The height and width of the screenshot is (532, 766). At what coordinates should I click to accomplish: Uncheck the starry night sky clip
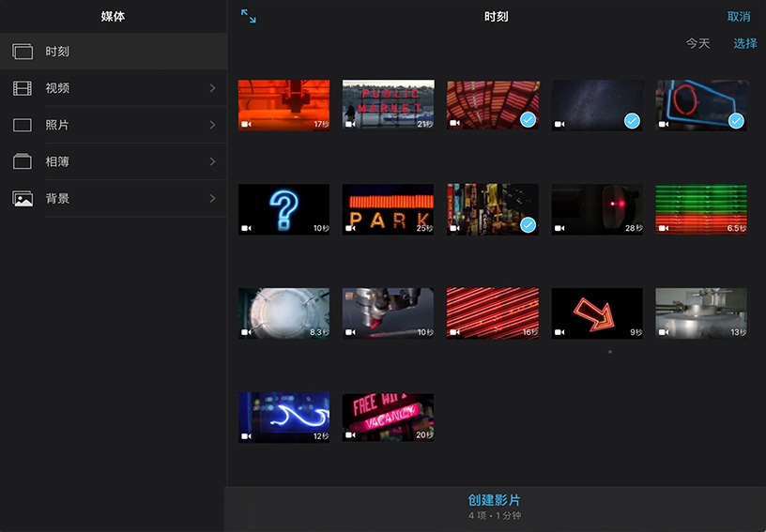(632, 120)
